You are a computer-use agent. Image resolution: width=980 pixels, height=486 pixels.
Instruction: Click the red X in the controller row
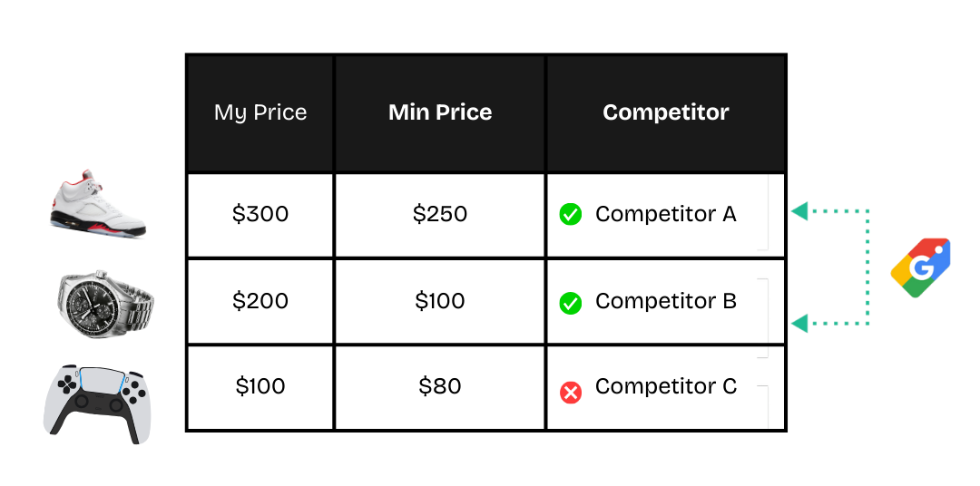(570, 393)
